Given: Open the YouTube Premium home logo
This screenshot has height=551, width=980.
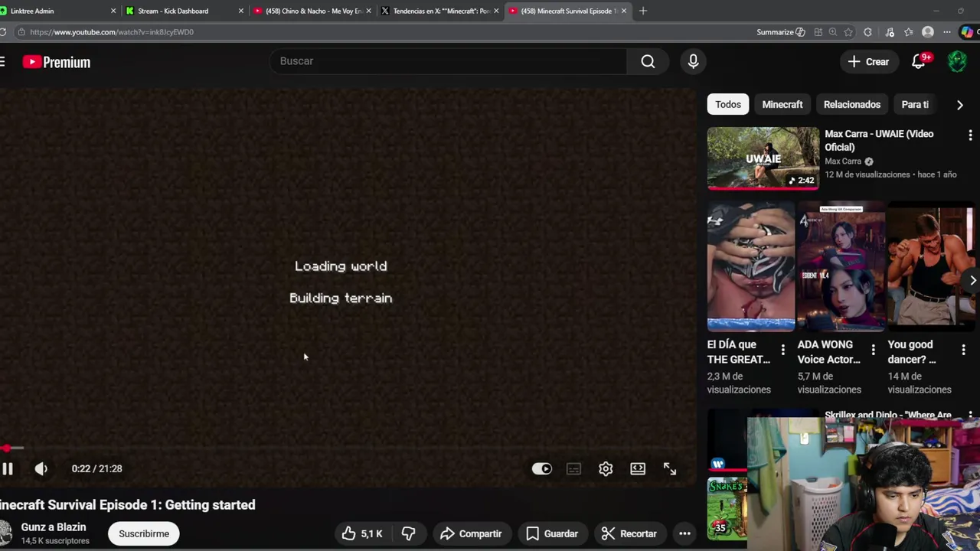Looking at the screenshot, I should coord(57,62).
